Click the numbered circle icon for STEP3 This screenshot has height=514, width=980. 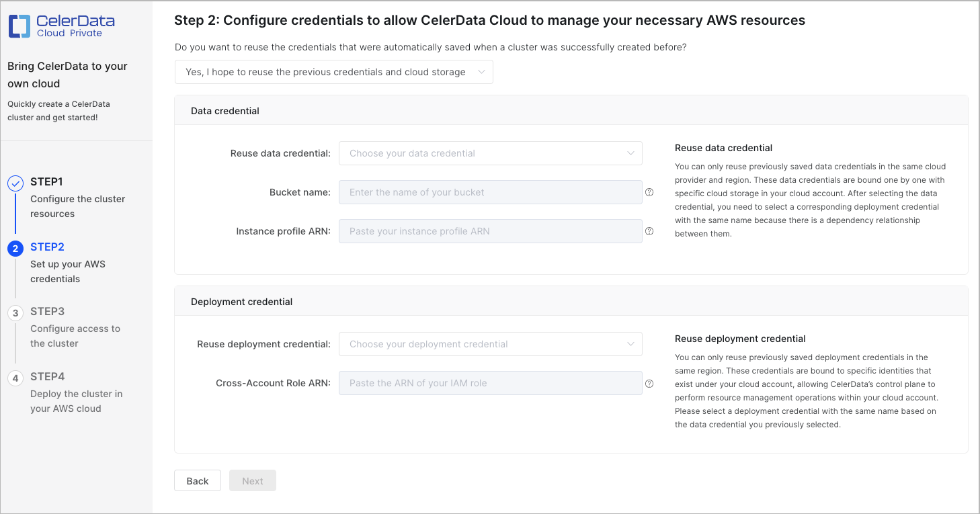15,311
